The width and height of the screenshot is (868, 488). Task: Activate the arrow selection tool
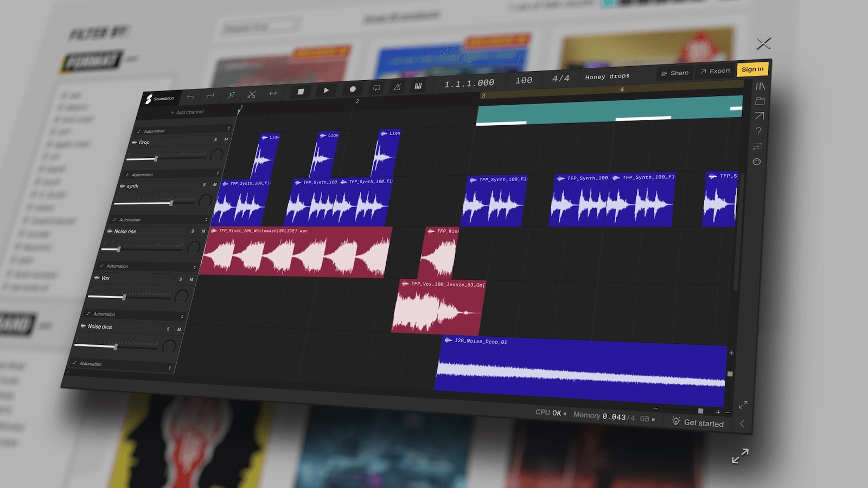pyautogui.click(x=230, y=96)
